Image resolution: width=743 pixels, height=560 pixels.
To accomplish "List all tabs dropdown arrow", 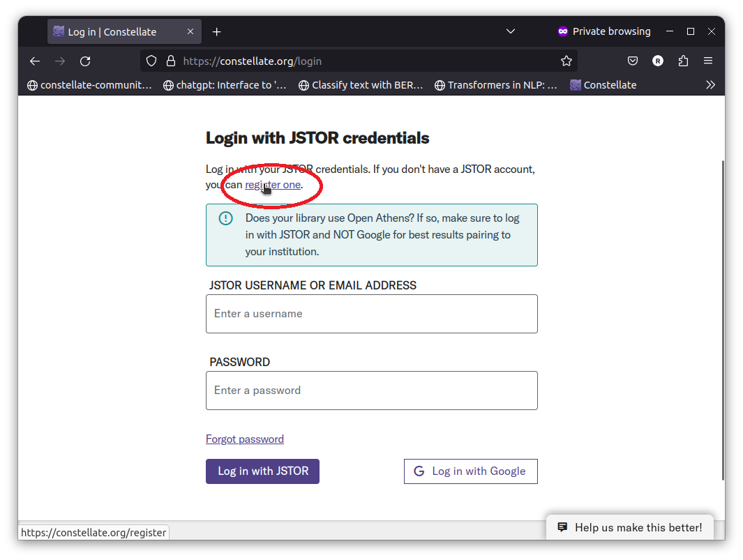I will tap(511, 31).
